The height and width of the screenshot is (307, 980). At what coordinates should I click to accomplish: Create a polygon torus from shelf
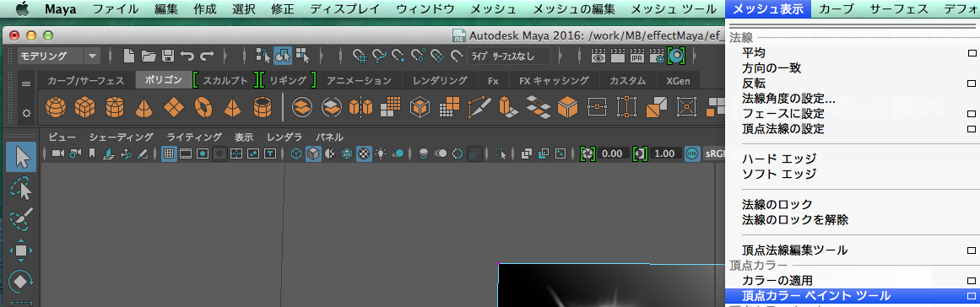[x=203, y=108]
